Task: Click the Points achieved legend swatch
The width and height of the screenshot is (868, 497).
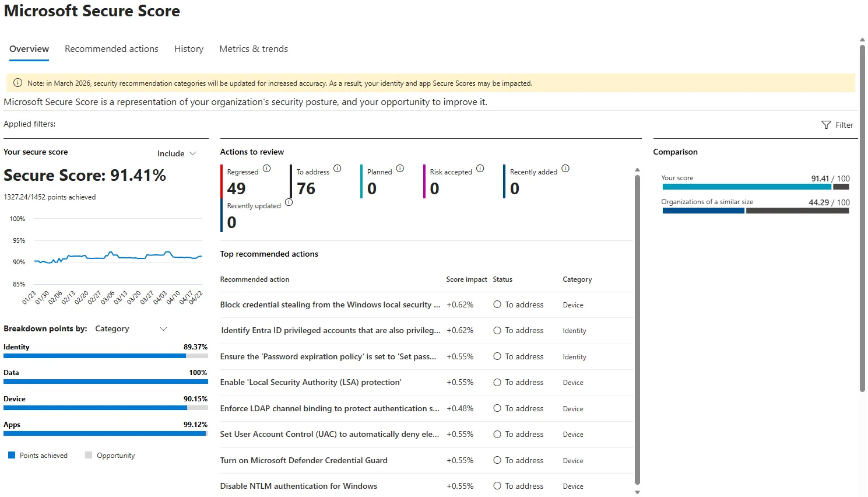Action: [x=12, y=455]
